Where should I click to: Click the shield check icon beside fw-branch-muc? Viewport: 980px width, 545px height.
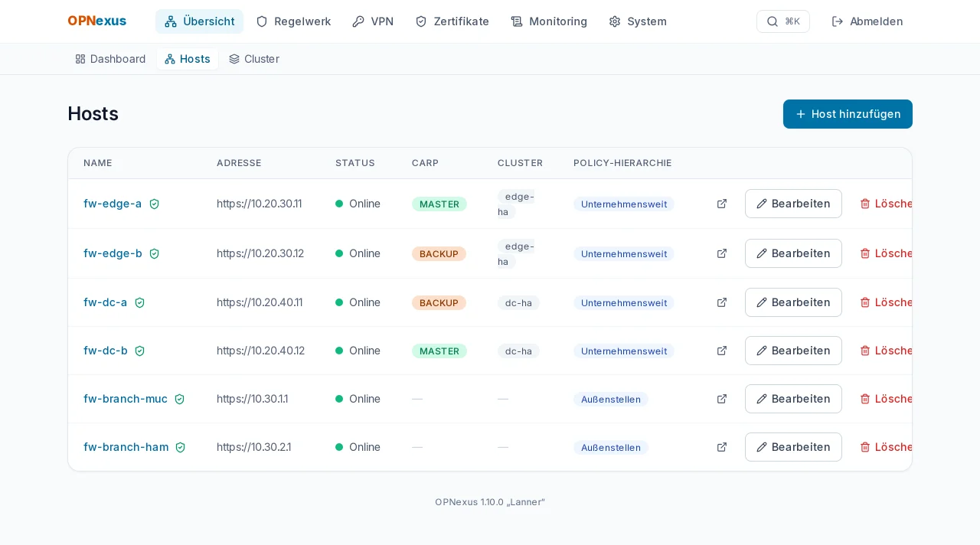(179, 399)
